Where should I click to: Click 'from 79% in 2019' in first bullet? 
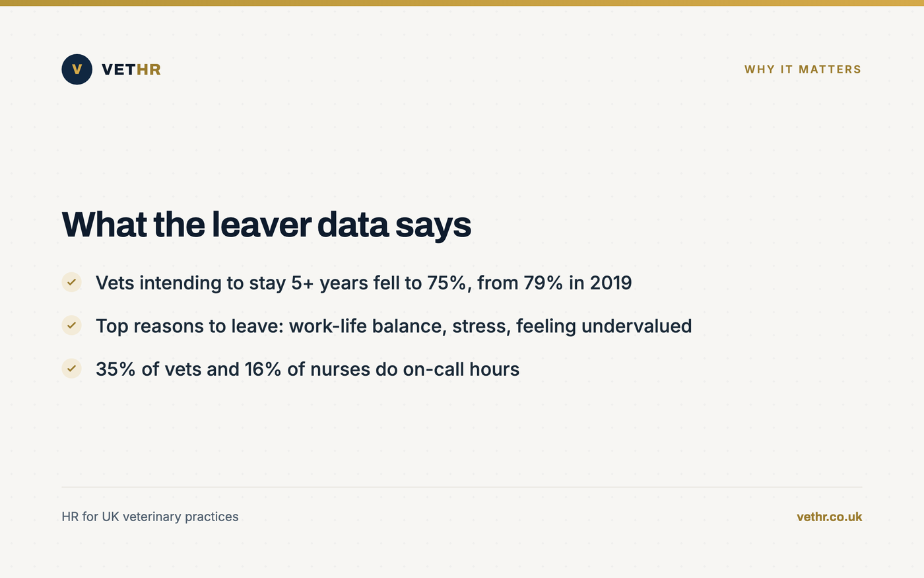(554, 283)
